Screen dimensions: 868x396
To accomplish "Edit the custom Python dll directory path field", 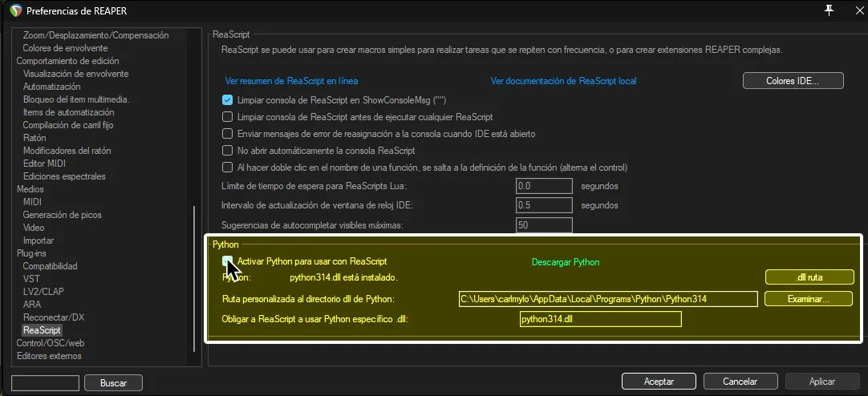I will [x=608, y=299].
